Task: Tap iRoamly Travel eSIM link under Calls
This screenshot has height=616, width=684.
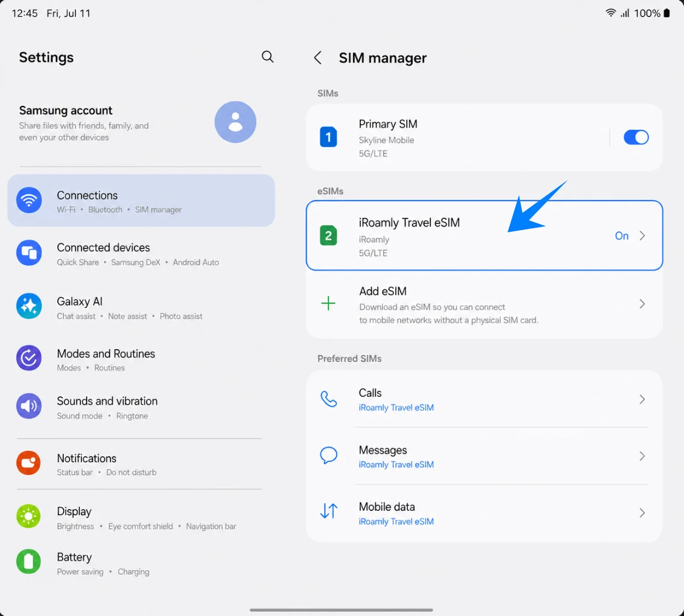Action: coord(396,408)
